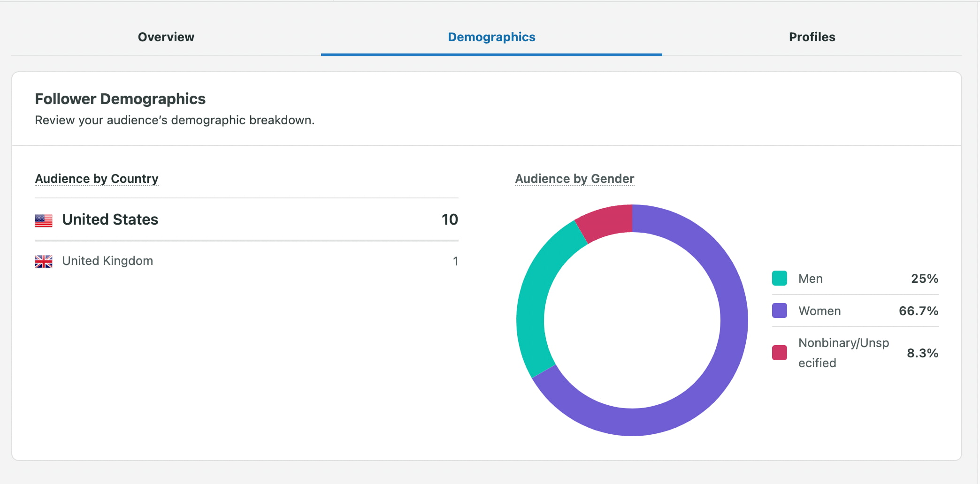Image resolution: width=980 pixels, height=484 pixels.
Task: Open the Profiles tab
Action: [x=812, y=37]
